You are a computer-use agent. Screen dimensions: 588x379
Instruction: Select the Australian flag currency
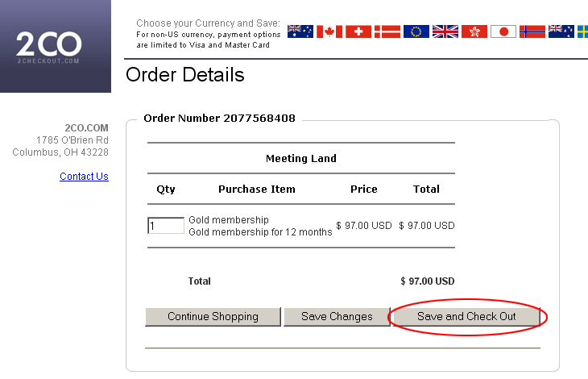tap(300, 31)
